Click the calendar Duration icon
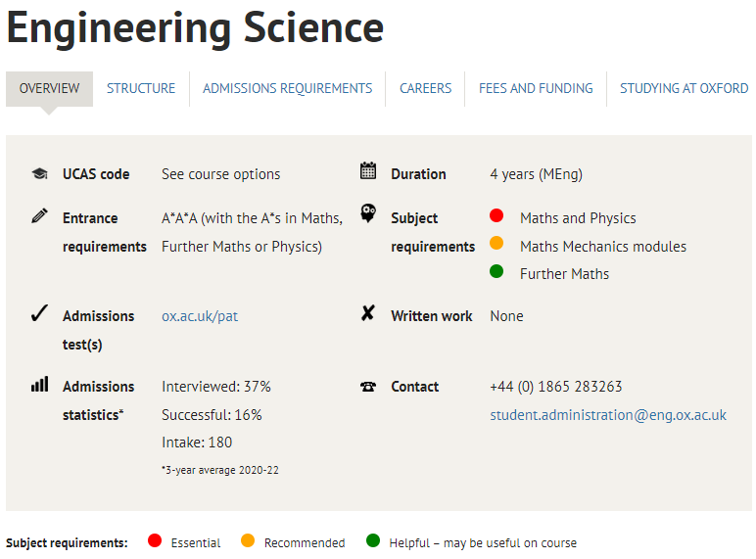This screenshot has height=559, width=756. click(x=368, y=170)
